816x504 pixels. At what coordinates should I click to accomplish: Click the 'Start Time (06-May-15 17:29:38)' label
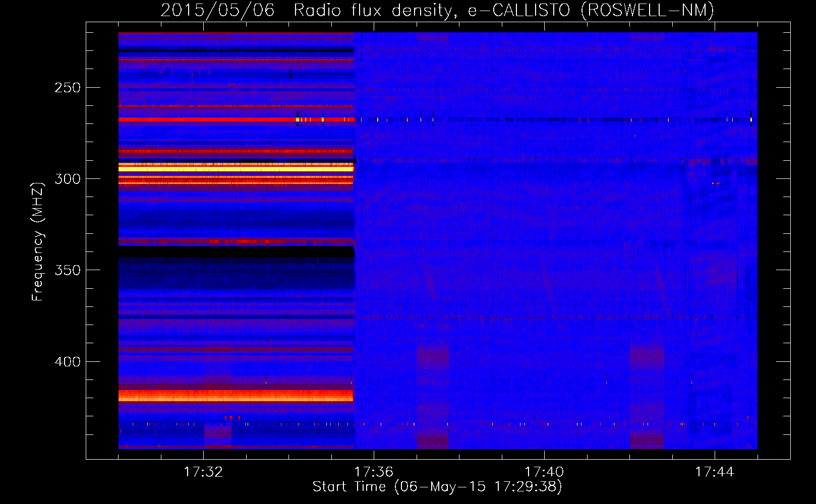click(x=437, y=487)
